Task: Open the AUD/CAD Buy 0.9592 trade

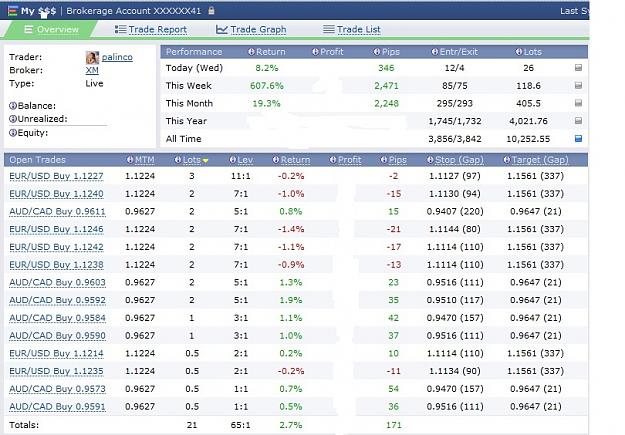Action: (x=57, y=300)
